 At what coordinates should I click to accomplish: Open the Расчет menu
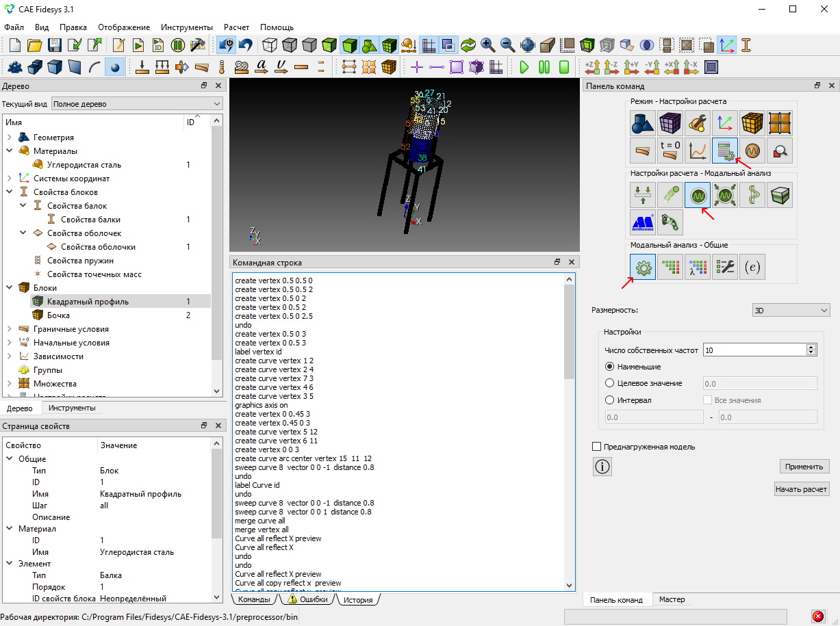click(x=236, y=27)
